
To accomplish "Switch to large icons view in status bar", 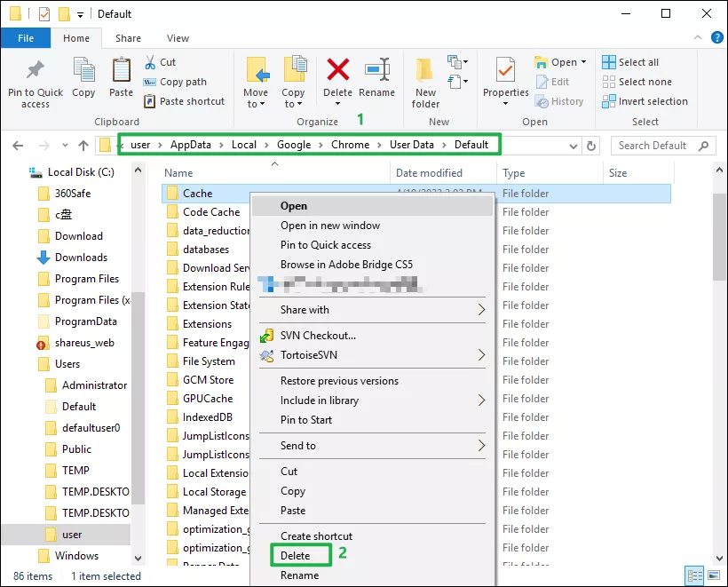I will coord(714,575).
